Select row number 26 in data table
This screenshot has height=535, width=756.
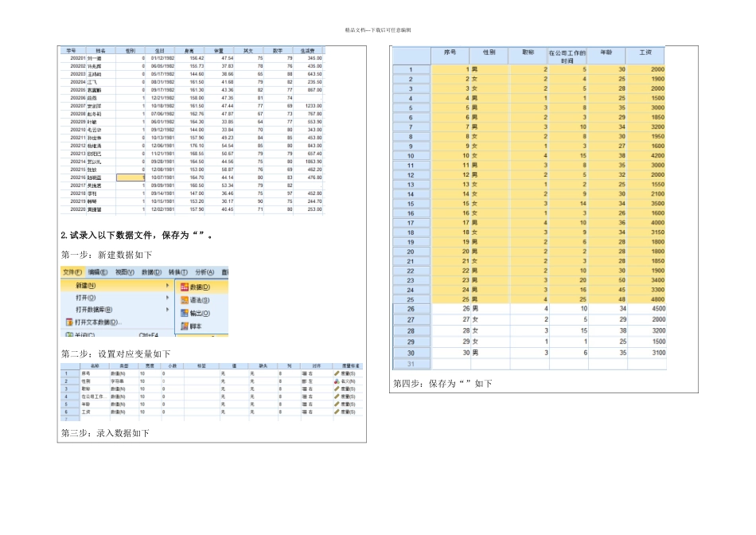click(x=411, y=308)
